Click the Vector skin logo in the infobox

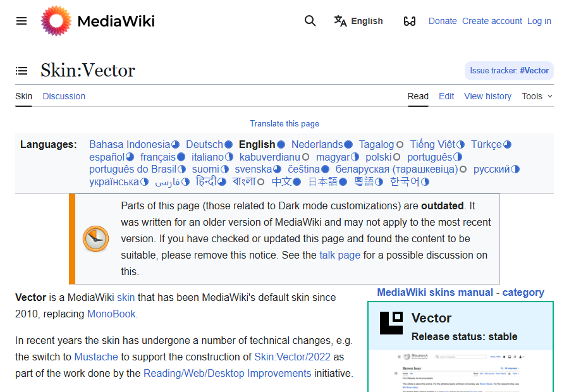[x=391, y=322]
